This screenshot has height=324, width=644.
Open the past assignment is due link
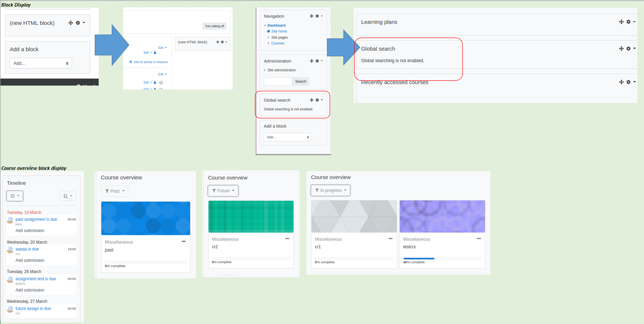tap(36, 219)
